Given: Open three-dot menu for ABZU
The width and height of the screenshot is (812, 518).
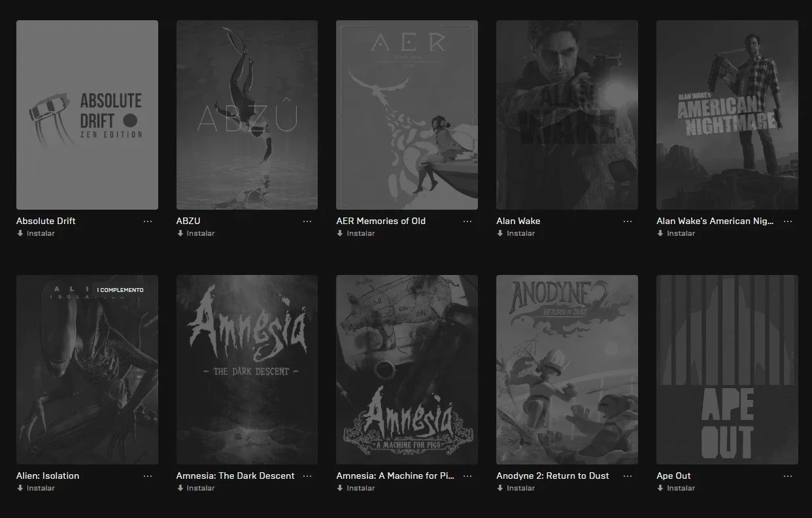Looking at the screenshot, I should tap(307, 221).
